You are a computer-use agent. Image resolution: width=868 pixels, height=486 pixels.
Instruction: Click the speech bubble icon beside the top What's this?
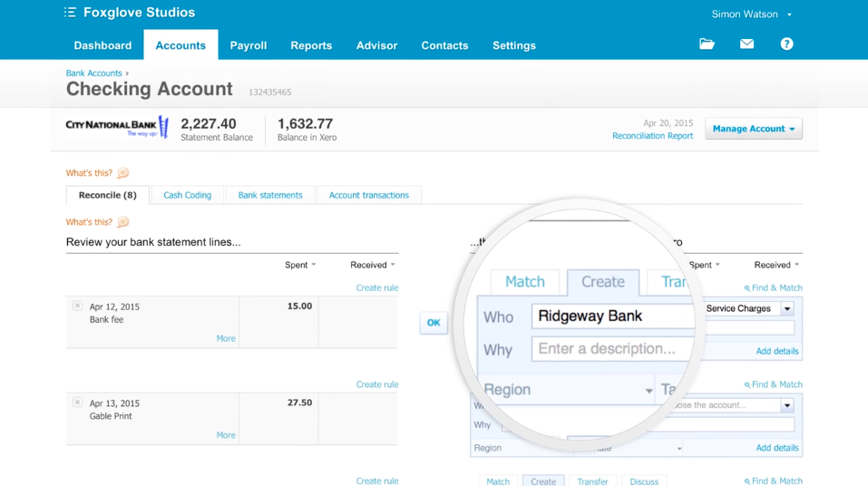pyautogui.click(x=122, y=173)
